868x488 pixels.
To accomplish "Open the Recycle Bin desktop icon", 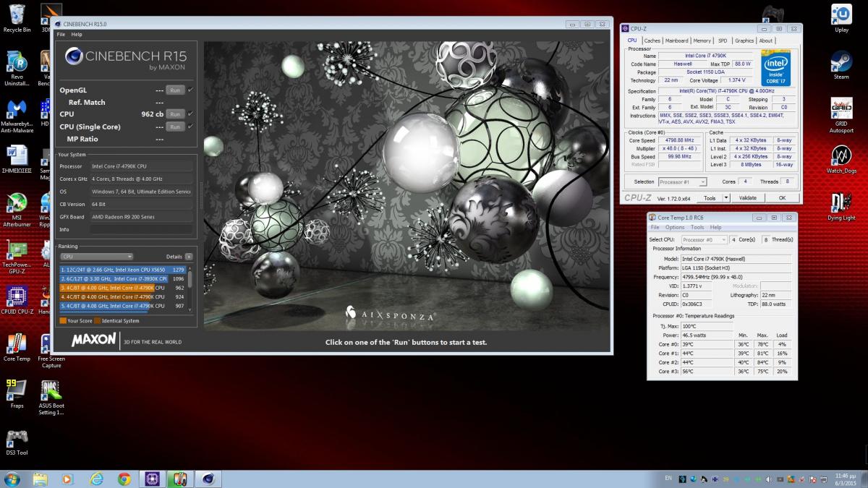I will 17,18.
